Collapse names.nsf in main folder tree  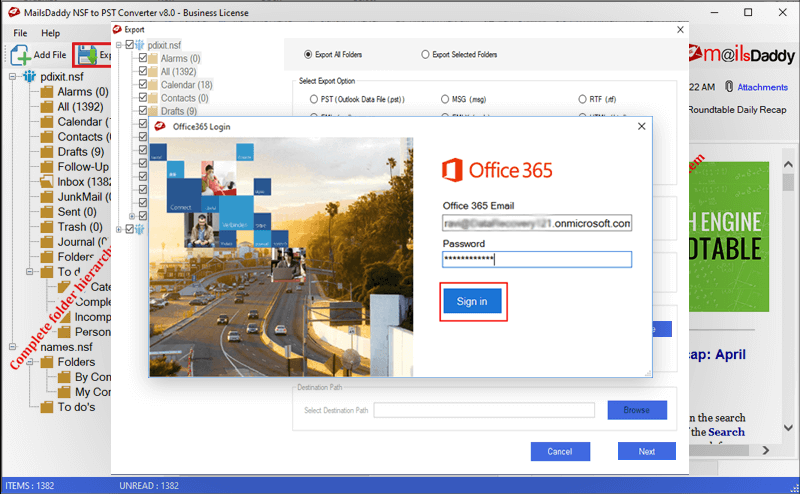(12, 347)
